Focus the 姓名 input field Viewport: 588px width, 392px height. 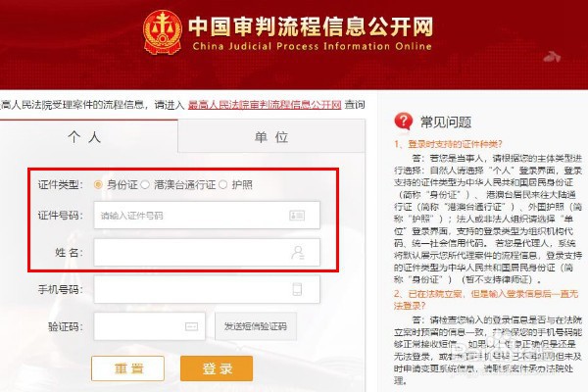[207, 253]
